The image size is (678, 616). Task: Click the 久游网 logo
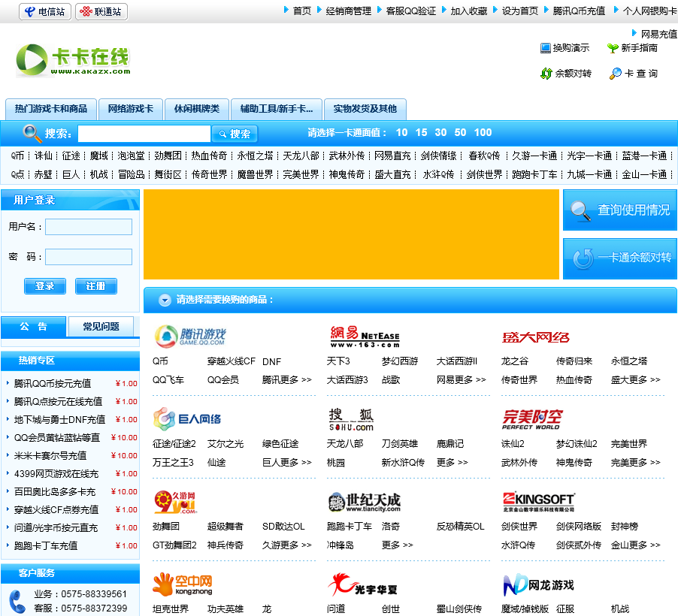(x=176, y=502)
